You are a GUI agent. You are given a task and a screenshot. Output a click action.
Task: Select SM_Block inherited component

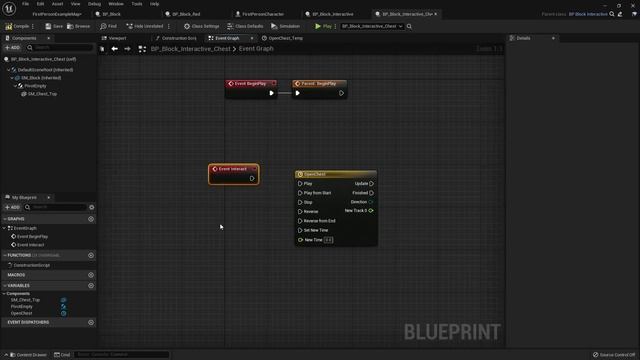41,78
